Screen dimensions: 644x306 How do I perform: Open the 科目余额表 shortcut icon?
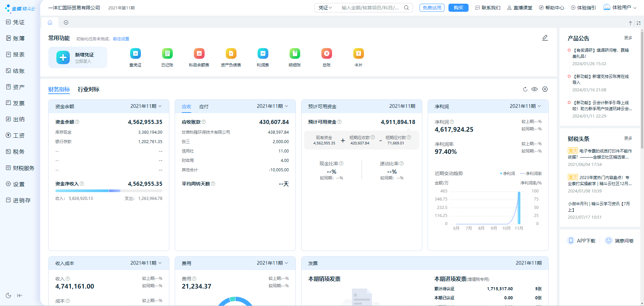pyautogui.click(x=199, y=53)
